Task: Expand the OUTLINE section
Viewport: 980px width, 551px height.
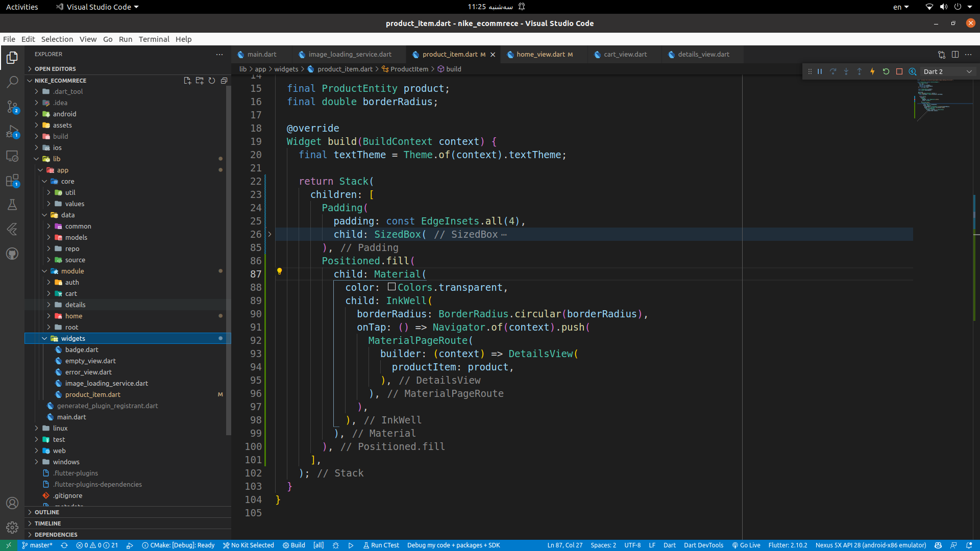Action: point(128,512)
